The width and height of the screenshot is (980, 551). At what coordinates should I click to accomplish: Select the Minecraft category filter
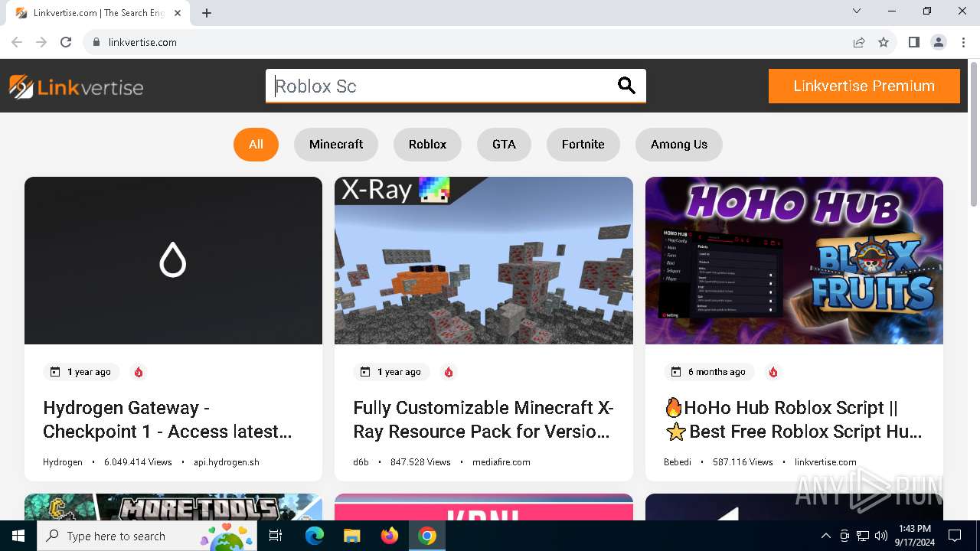click(336, 144)
